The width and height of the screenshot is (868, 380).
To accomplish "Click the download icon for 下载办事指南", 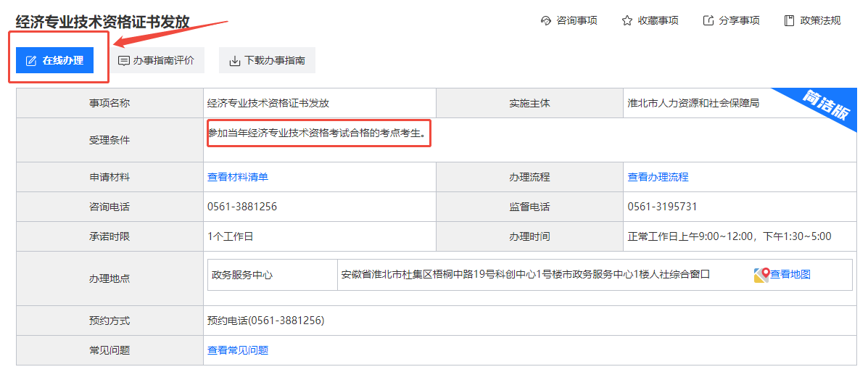I will [234, 61].
